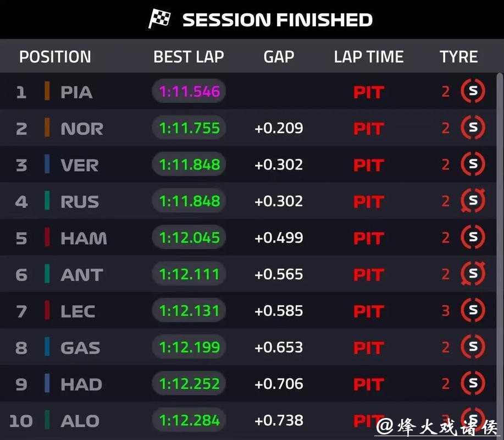
Task: Click GAS's tyre compound icon
Action: pyautogui.click(x=472, y=347)
